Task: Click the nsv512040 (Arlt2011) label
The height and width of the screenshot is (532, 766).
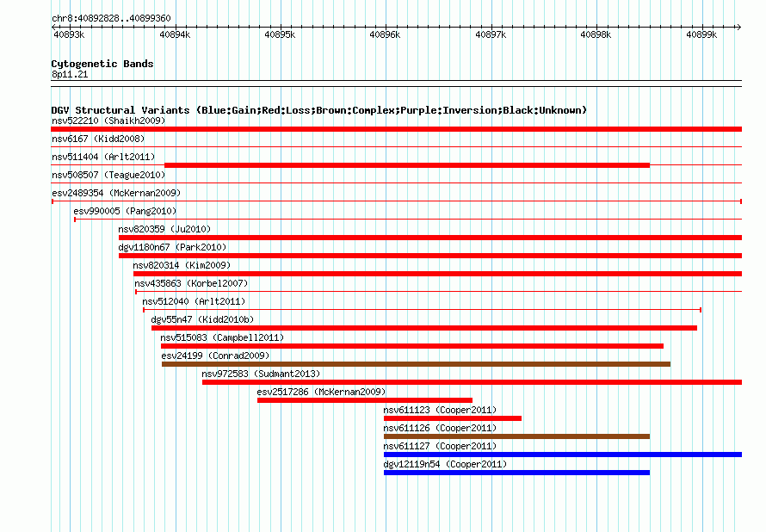Action: click(x=194, y=301)
